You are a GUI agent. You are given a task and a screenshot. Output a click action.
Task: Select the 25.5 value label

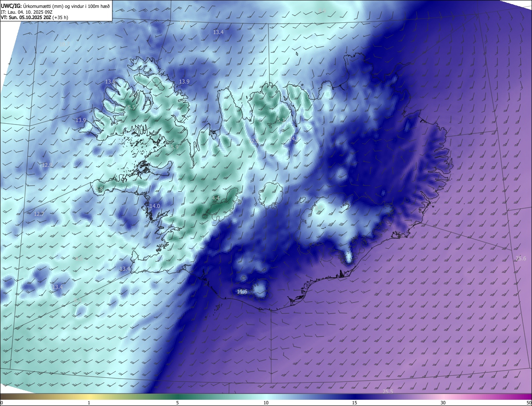388,391
